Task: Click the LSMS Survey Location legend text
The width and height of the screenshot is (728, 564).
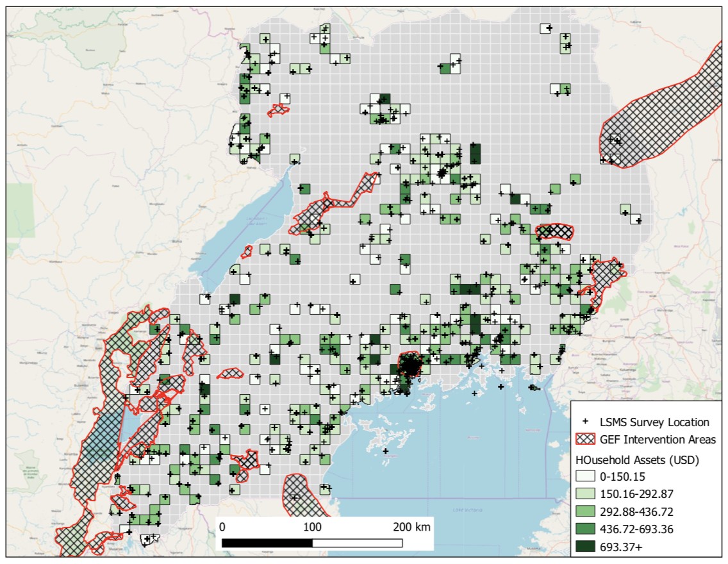Action: tap(654, 422)
